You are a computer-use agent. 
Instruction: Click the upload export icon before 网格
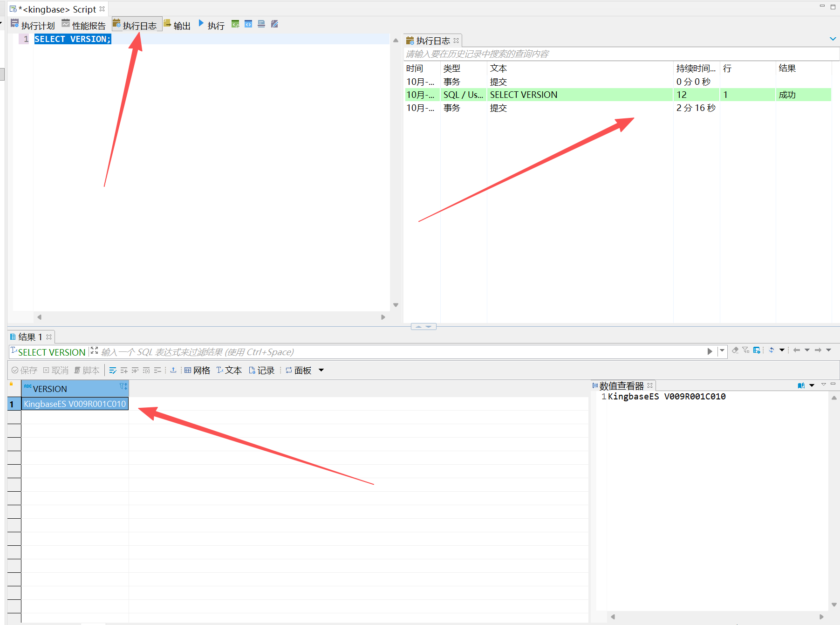coord(173,370)
